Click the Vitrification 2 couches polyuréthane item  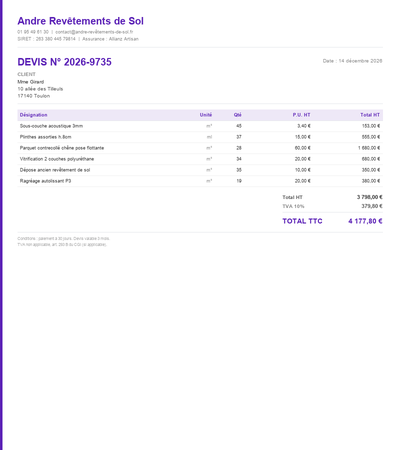pos(57,159)
